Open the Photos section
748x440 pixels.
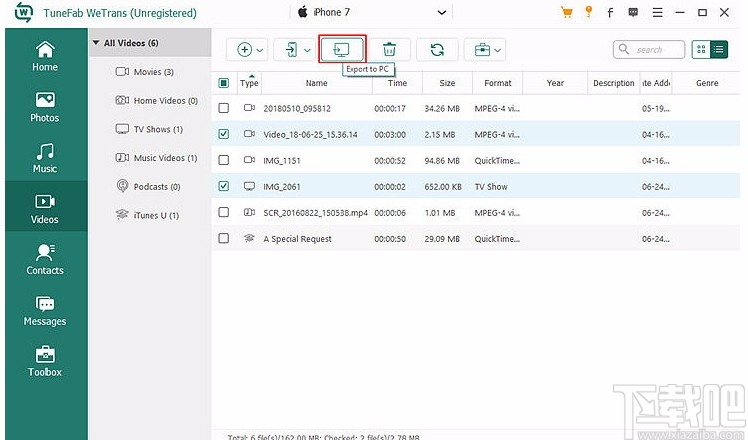point(45,107)
